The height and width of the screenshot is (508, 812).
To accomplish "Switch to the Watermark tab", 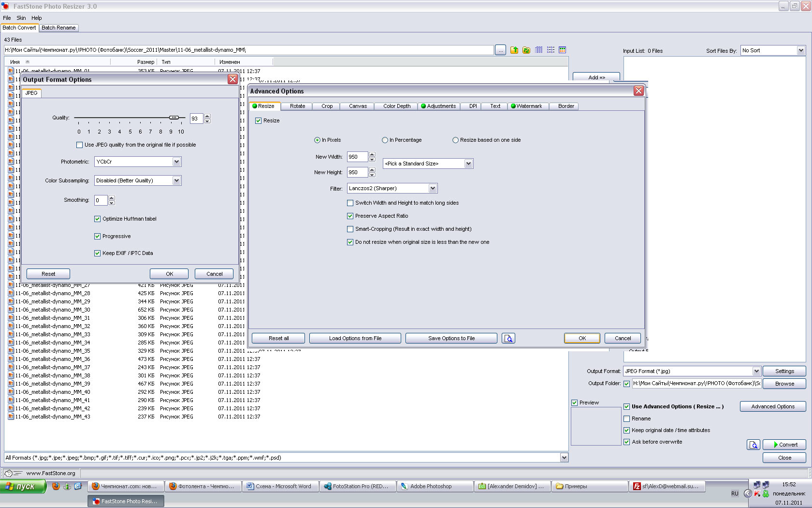I will (526, 106).
